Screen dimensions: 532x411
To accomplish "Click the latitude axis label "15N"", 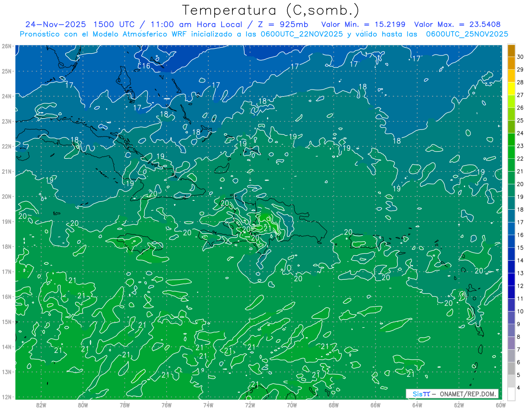I will (6, 321).
